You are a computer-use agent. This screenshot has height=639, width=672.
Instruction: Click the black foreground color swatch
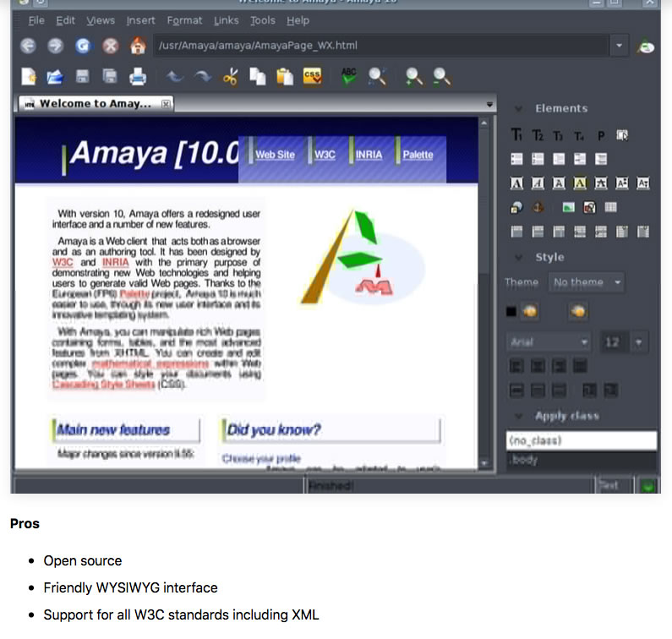coord(511,312)
